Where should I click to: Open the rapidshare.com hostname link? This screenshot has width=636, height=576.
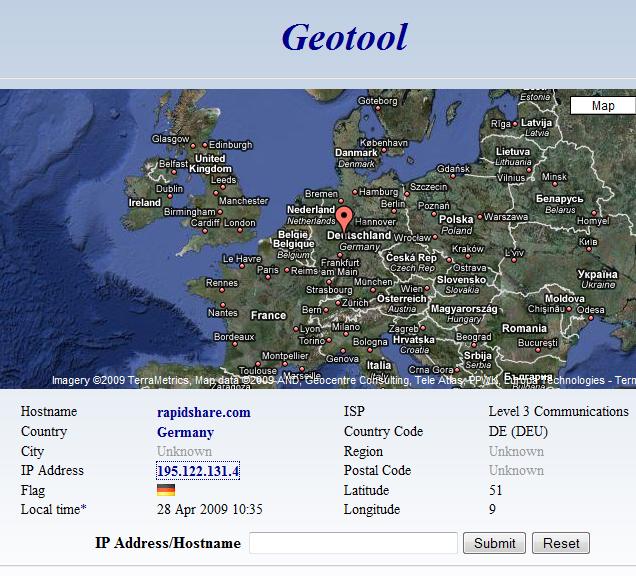[204, 412]
